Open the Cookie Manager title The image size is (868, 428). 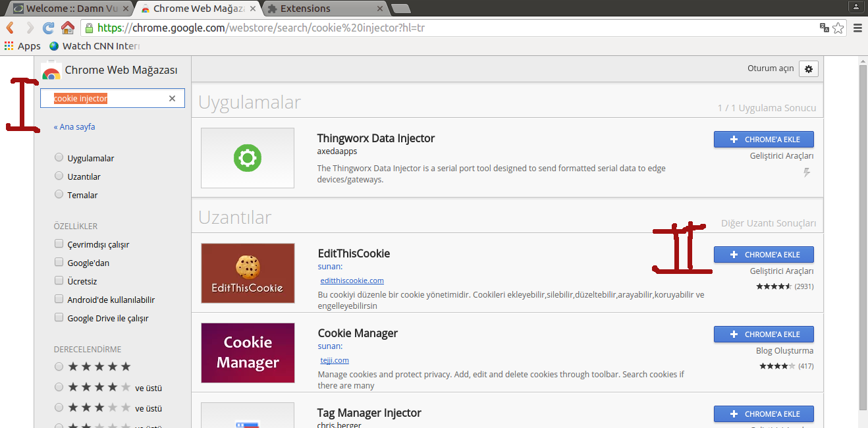pyautogui.click(x=358, y=333)
